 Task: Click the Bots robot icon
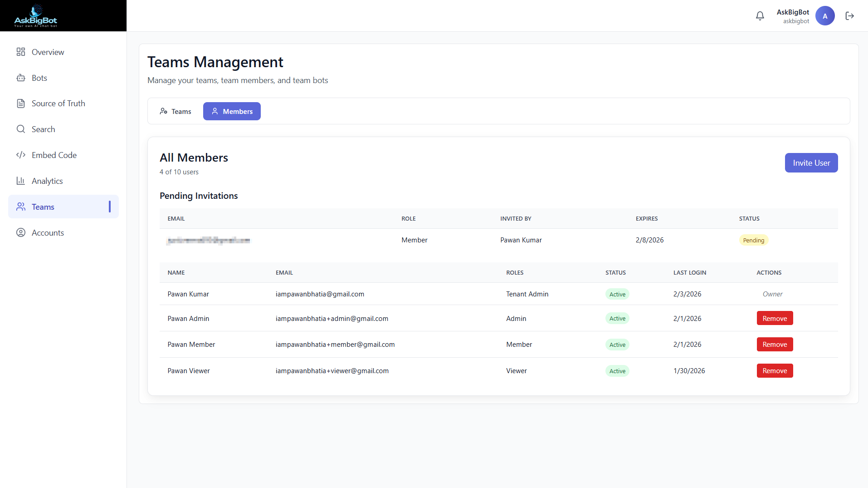coord(21,78)
